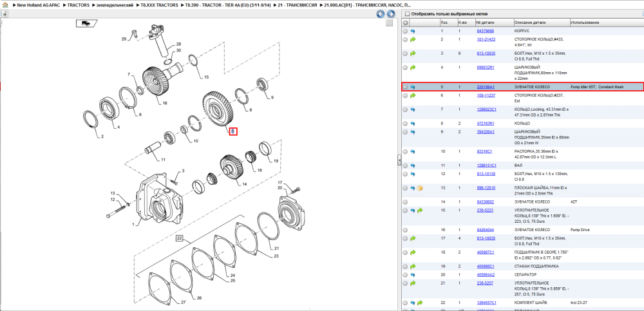
Task: Toggle selection circle for part 228199A1
Action: (x=405, y=87)
